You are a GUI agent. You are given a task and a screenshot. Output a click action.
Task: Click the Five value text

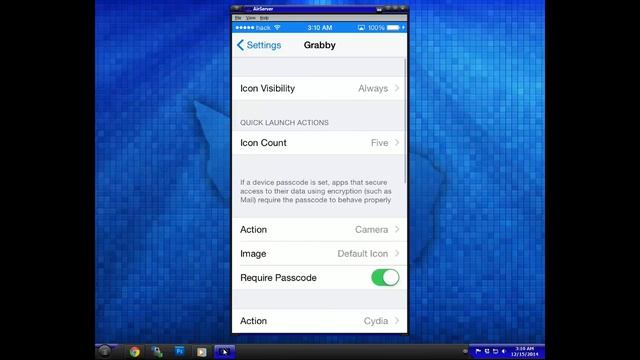point(380,143)
